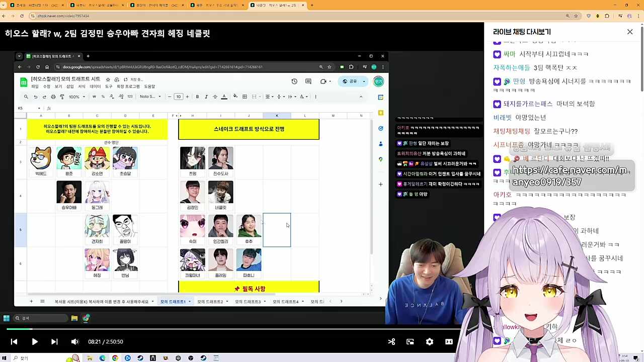This screenshot has width=644, height=362.
Task: Open 모의 드래프트1 tab dropdown arrow
Action: [189, 302]
